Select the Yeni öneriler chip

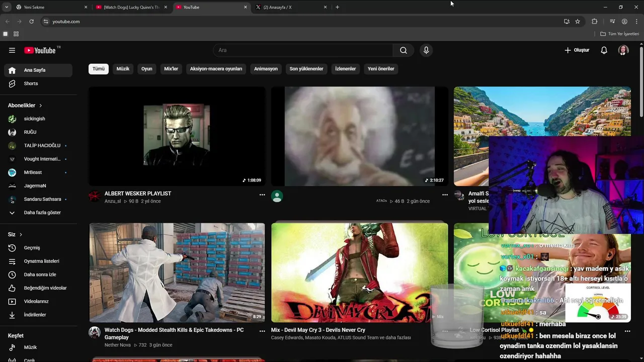pyautogui.click(x=381, y=69)
